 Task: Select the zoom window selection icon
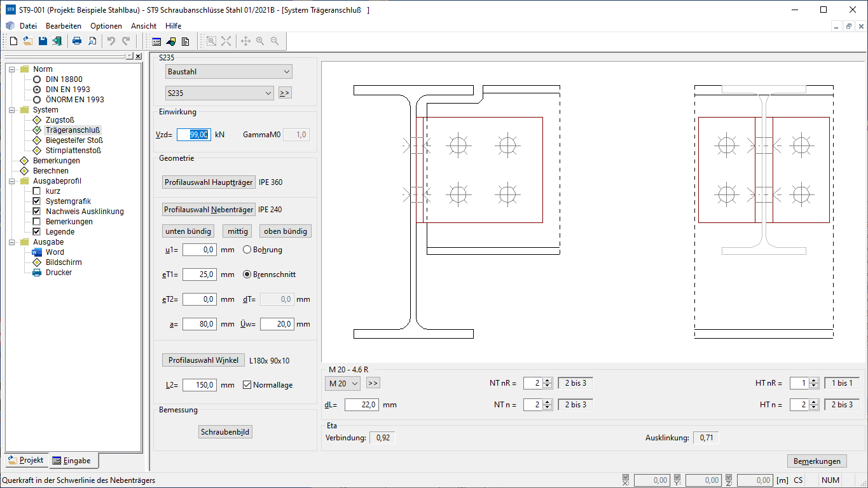click(x=211, y=41)
